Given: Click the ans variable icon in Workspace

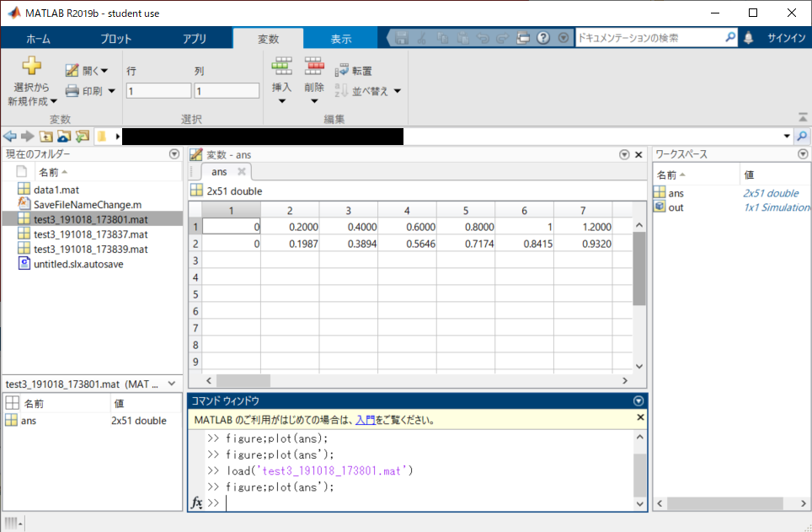Looking at the screenshot, I should [x=660, y=193].
